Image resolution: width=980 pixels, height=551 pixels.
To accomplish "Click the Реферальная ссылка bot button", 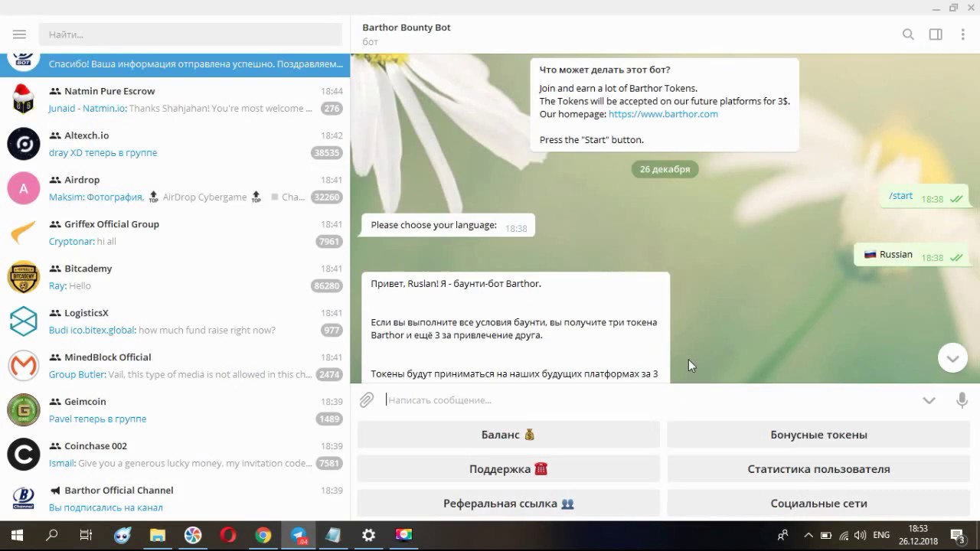I will [x=508, y=504].
